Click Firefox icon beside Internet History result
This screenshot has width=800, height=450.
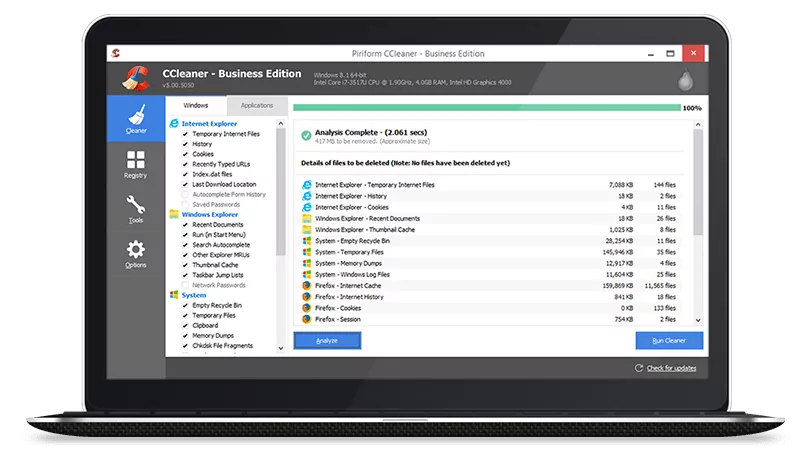tap(307, 297)
